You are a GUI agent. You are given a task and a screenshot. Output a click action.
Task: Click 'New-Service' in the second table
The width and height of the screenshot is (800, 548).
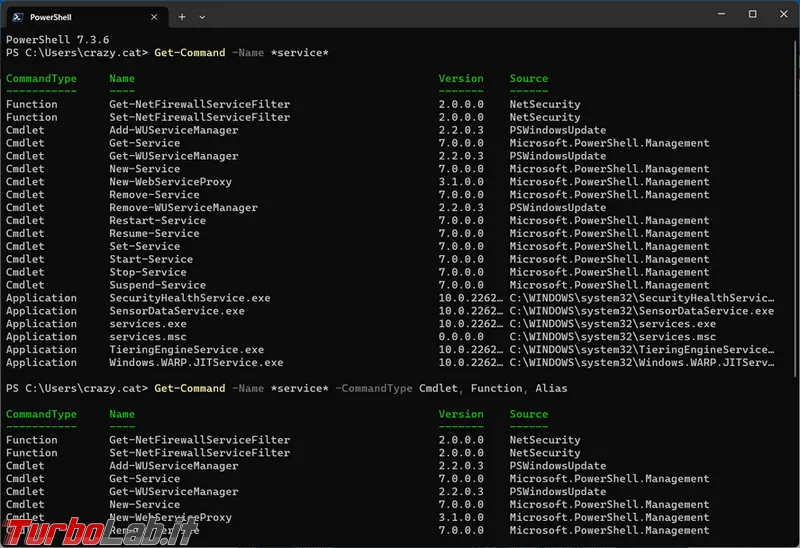pos(144,504)
